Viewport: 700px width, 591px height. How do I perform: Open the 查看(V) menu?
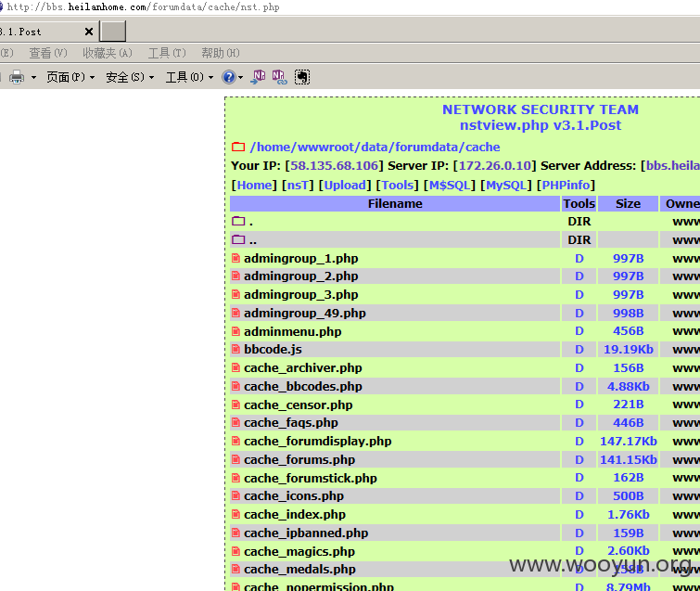(x=48, y=53)
